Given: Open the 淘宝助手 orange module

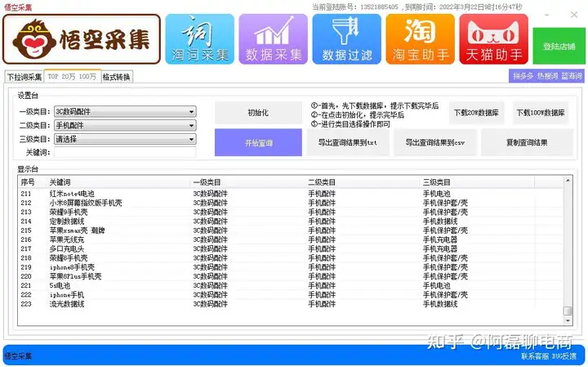Looking at the screenshot, I should [x=420, y=39].
